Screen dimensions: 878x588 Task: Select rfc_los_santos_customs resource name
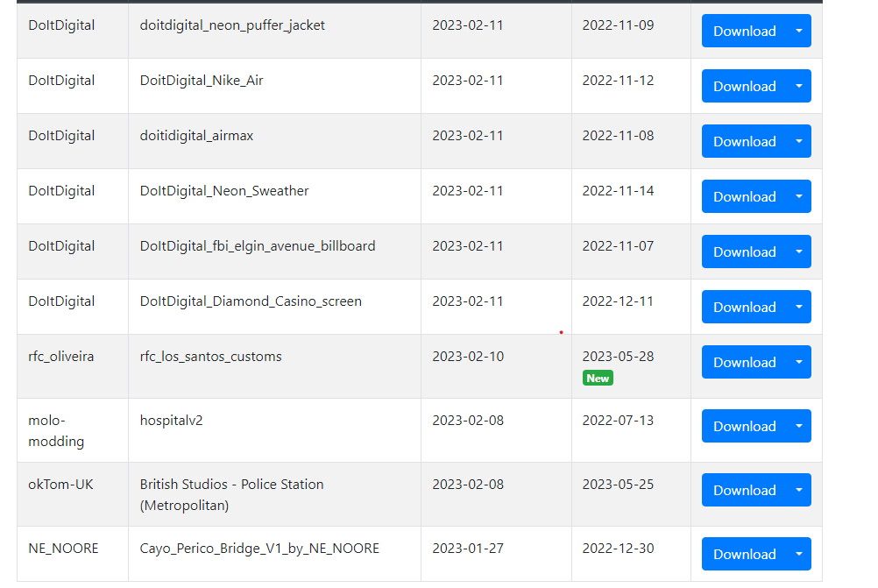210,356
